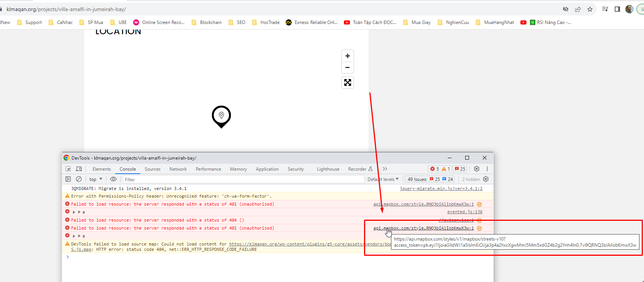Image resolution: width=644 pixels, height=282 pixels.
Task: Activate the DevTools inspect element picker
Action: tap(68, 169)
